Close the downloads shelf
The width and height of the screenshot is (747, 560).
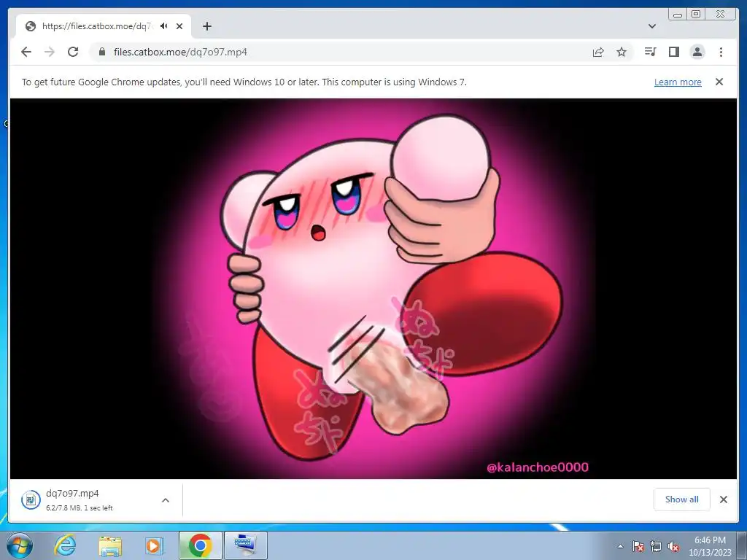click(x=723, y=499)
